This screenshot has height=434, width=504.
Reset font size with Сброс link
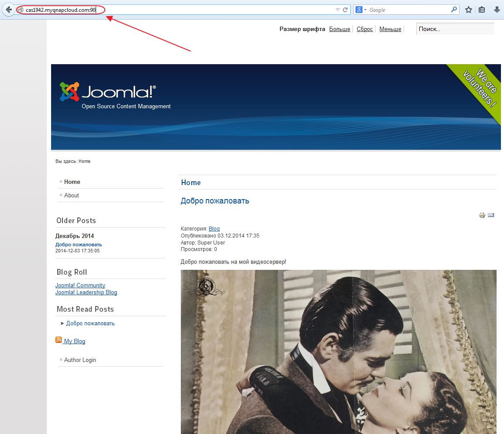coord(365,29)
